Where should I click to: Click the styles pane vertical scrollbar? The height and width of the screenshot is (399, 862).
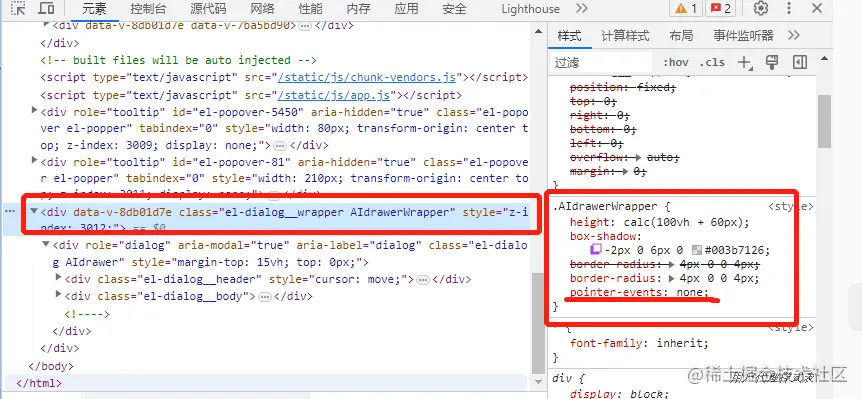click(x=824, y=121)
